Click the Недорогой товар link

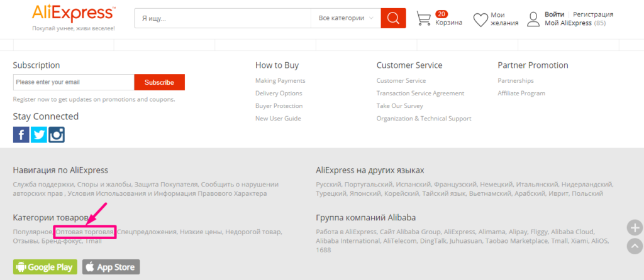point(253,232)
